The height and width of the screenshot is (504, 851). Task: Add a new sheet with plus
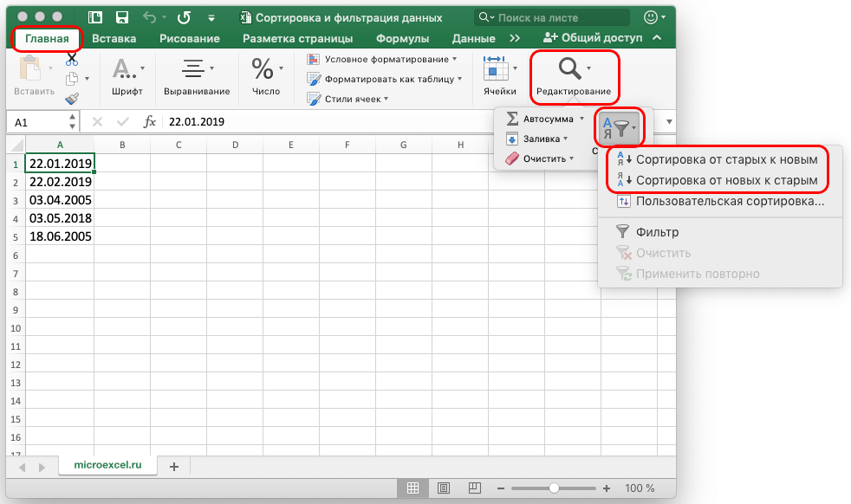tap(173, 467)
